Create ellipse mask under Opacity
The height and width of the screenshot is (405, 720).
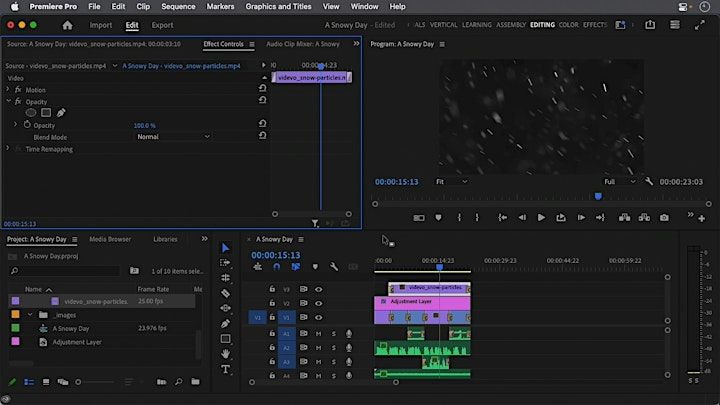[30, 113]
